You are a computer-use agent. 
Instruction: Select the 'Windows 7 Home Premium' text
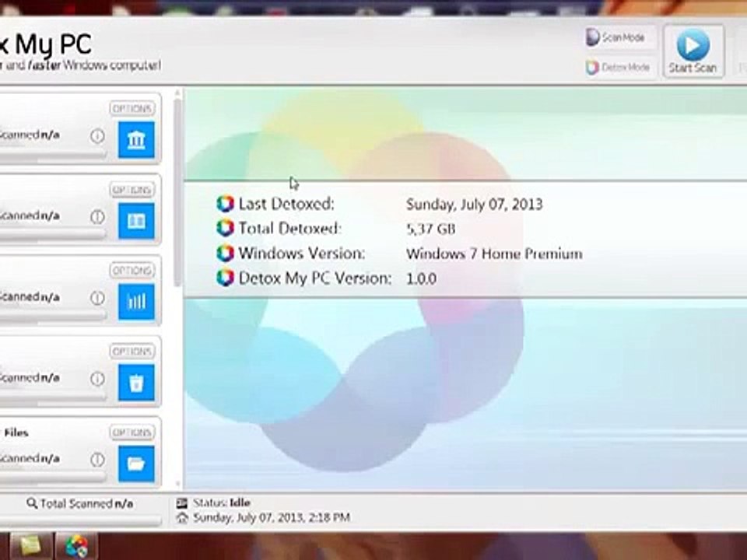494,254
